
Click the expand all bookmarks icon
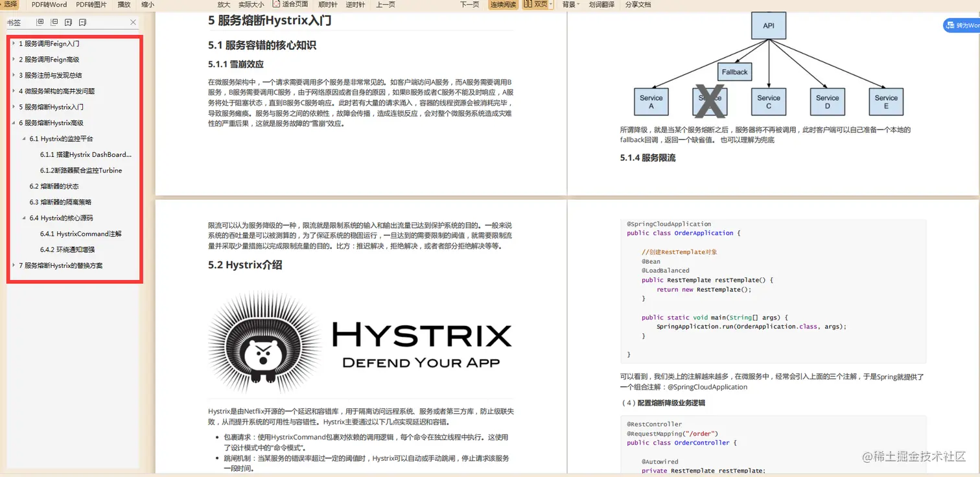point(40,22)
